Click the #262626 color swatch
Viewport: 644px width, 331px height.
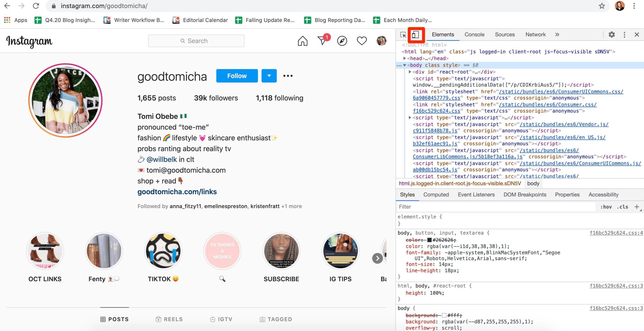tap(429, 240)
